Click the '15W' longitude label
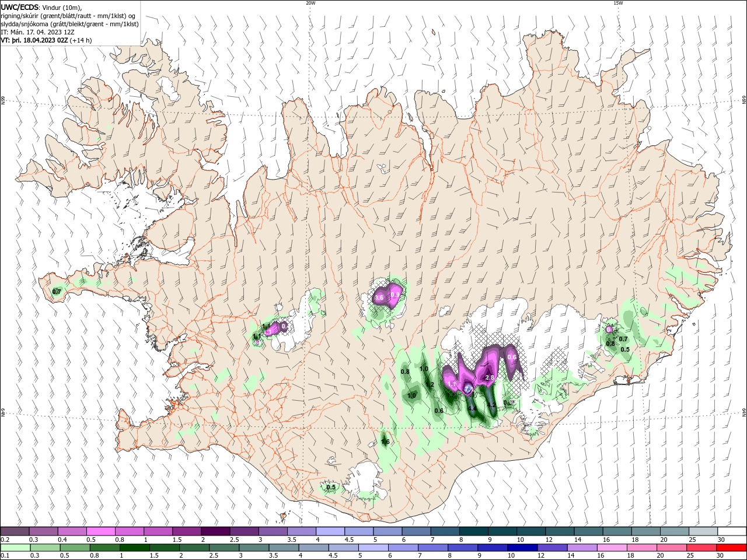The width and height of the screenshot is (747, 560). tap(618, 3)
